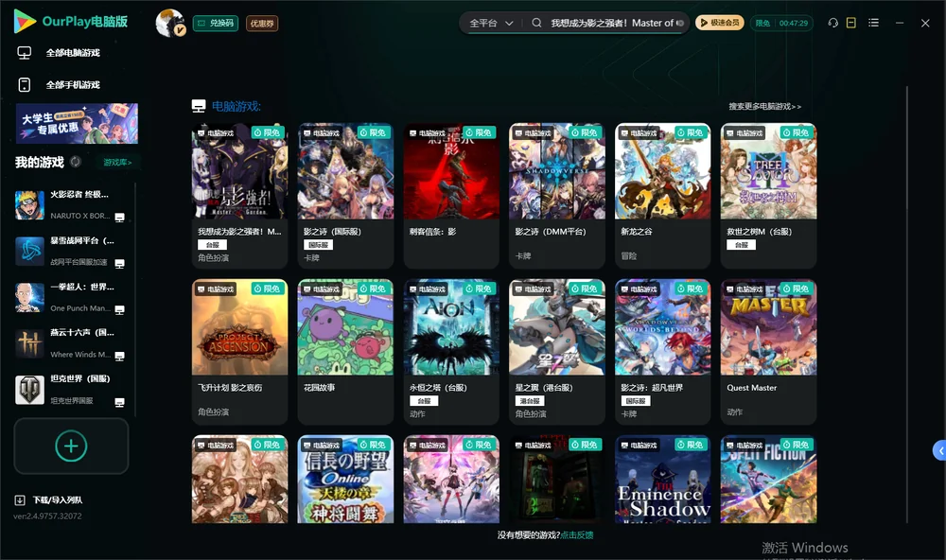Open the 兑换码 redeem code button
Screen dimensions: 946x560
pyautogui.click(x=216, y=23)
